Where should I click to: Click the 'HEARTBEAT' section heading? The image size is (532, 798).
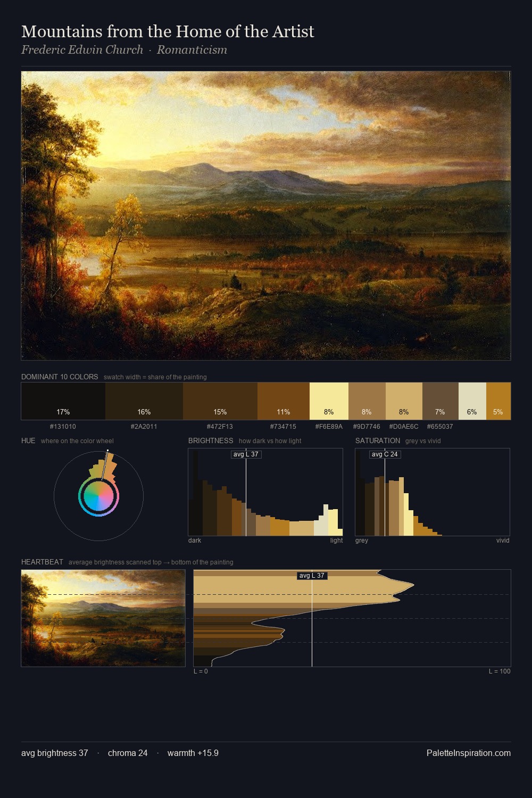(x=42, y=562)
